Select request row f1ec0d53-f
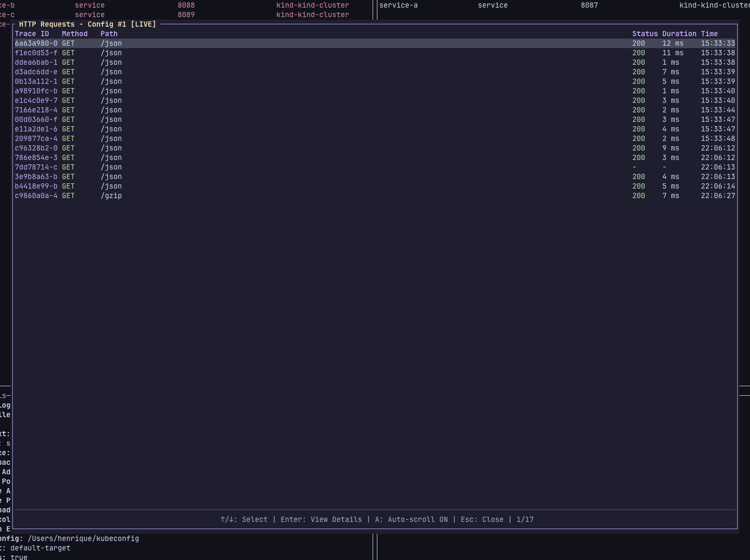750x560 pixels. pyautogui.click(x=375, y=53)
